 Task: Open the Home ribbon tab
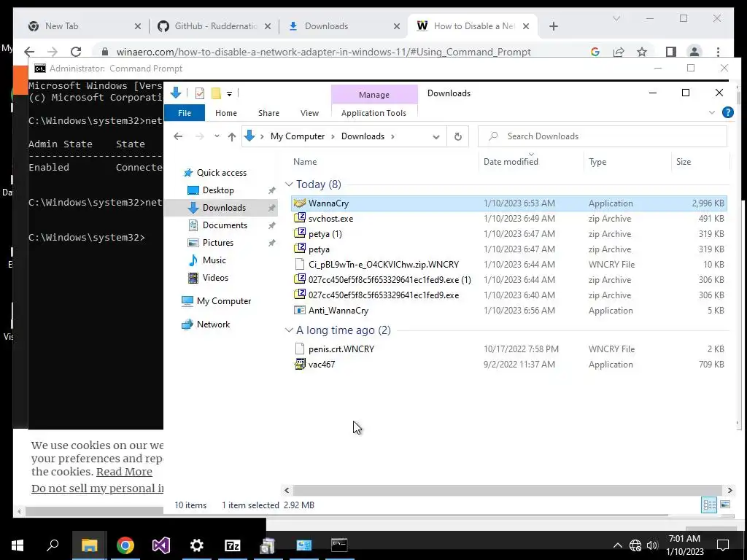[226, 113]
